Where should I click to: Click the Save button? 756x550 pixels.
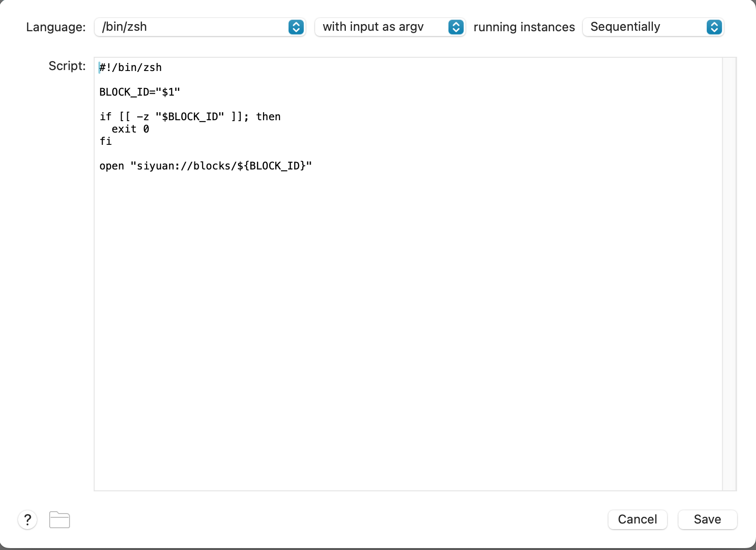pos(707,519)
